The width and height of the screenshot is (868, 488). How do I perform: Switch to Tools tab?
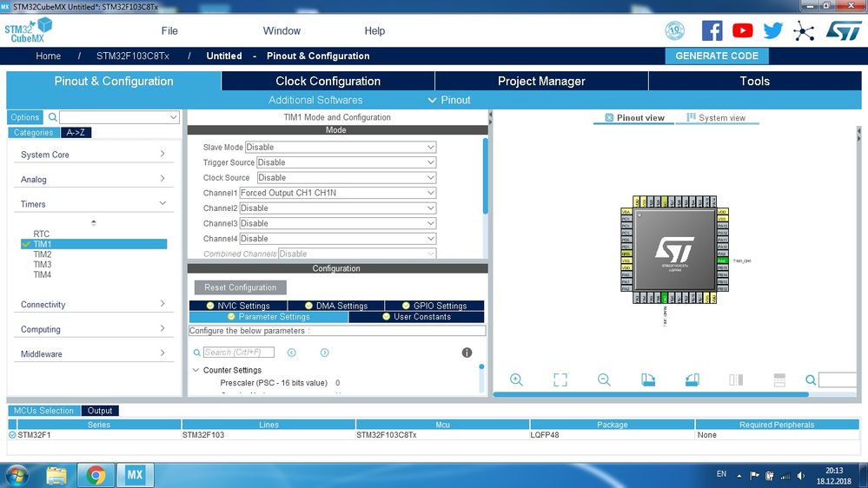pos(755,82)
